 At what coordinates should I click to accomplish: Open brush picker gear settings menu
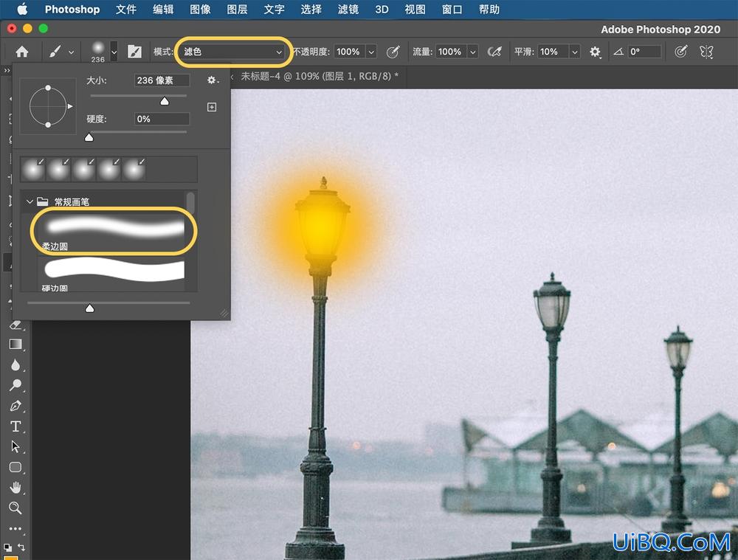click(x=213, y=80)
